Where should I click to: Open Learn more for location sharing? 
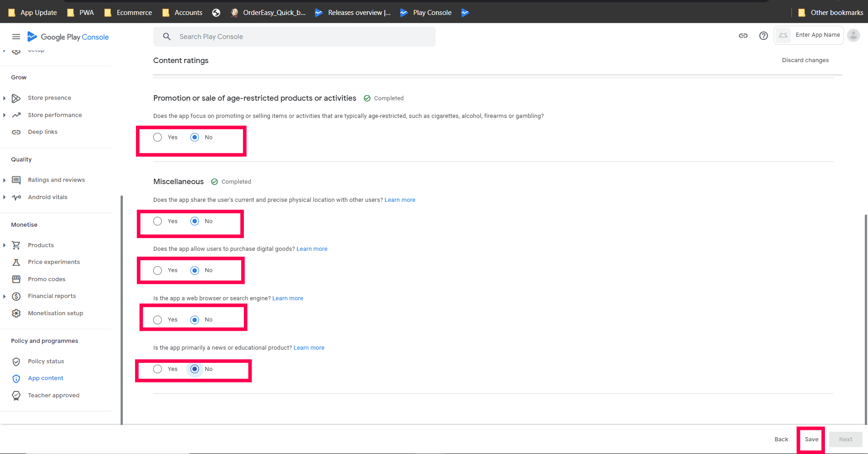tap(400, 200)
